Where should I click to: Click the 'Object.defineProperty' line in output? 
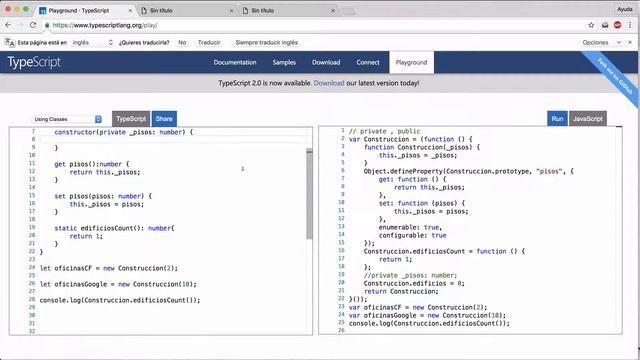pyautogui.click(x=469, y=171)
